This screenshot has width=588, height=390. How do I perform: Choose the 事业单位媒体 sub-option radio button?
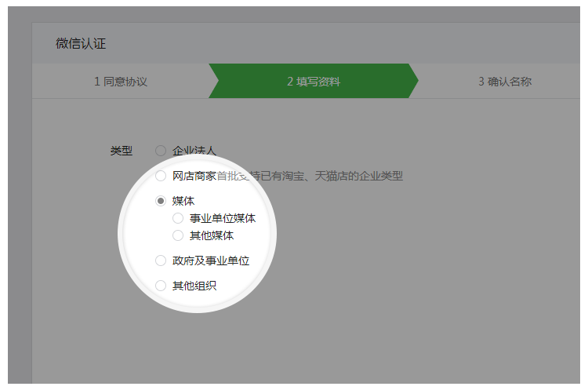178,218
